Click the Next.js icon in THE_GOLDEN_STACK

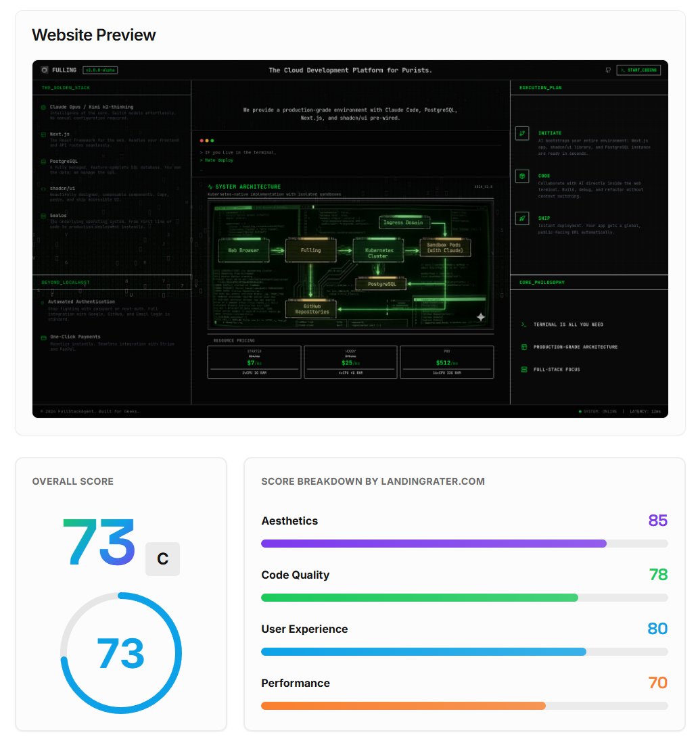[43, 135]
